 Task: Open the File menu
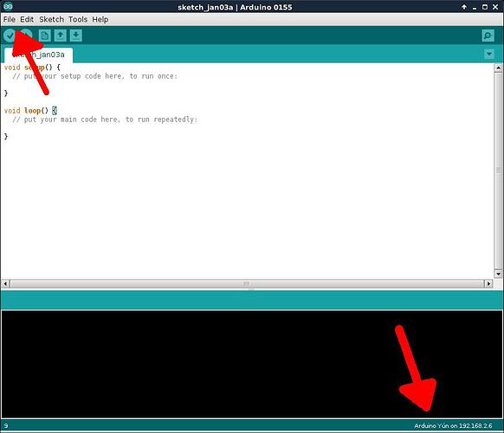click(10, 20)
